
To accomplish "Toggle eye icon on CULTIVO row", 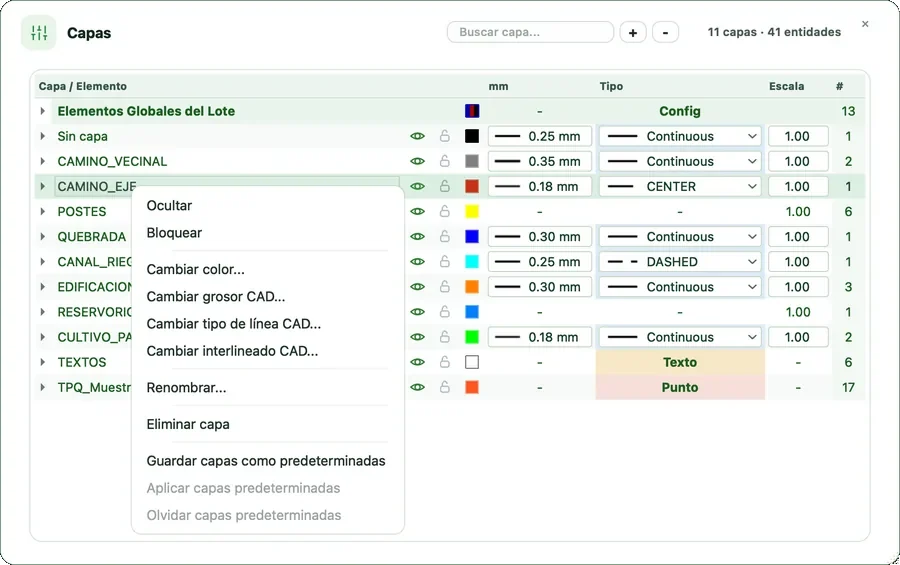I will coord(417,337).
